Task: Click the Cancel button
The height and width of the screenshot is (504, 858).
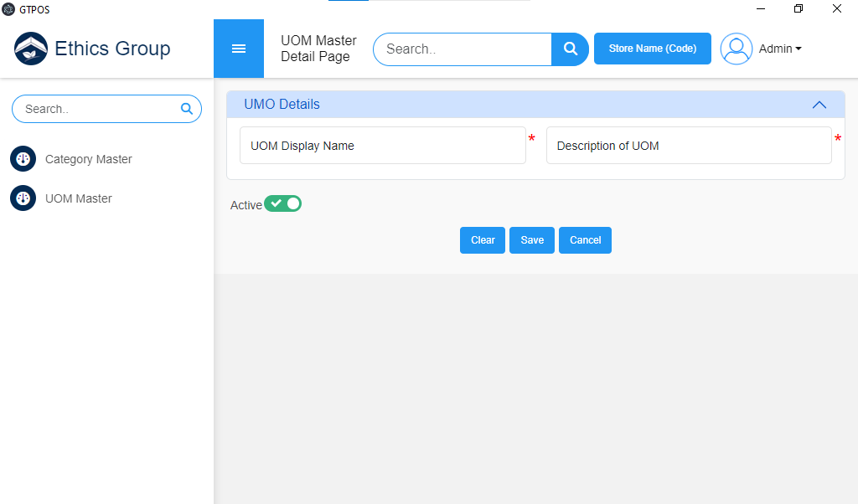Action: 585,240
